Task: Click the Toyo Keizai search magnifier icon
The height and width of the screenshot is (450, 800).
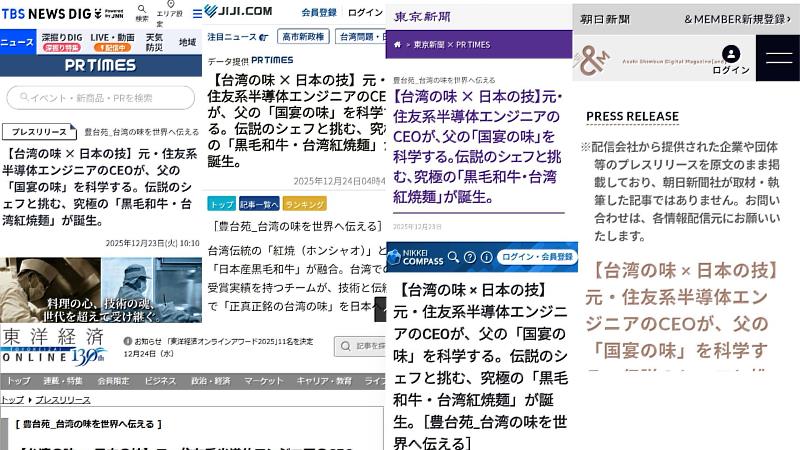Action: click(x=345, y=346)
